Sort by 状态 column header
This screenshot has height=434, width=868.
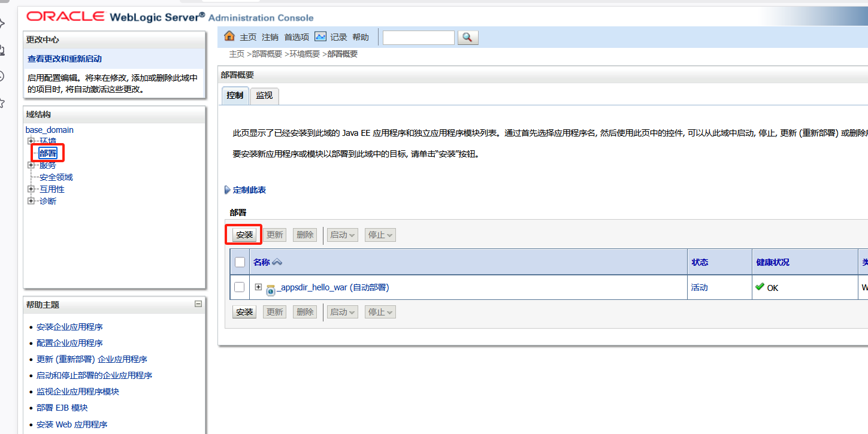pyautogui.click(x=700, y=262)
